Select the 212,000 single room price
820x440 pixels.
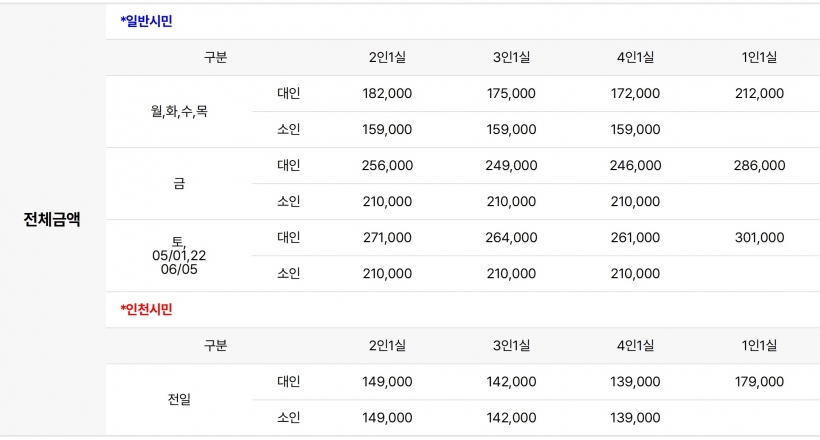[x=758, y=93]
